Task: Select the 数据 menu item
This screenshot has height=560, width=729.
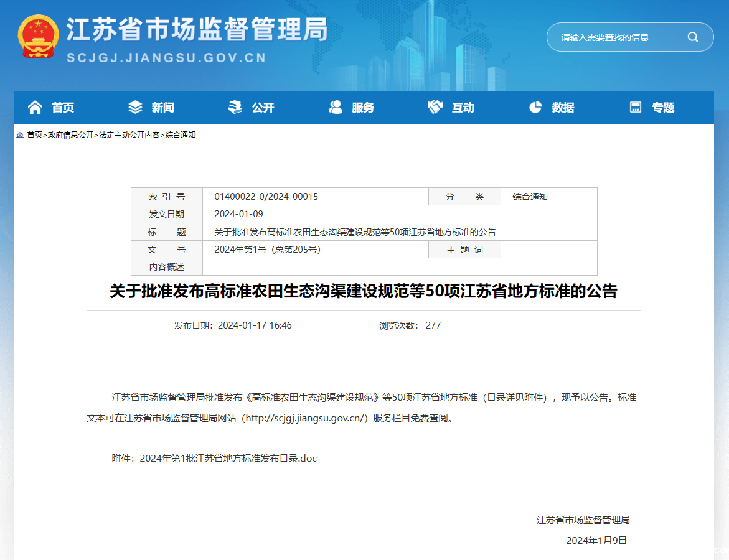Action: pyautogui.click(x=563, y=108)
